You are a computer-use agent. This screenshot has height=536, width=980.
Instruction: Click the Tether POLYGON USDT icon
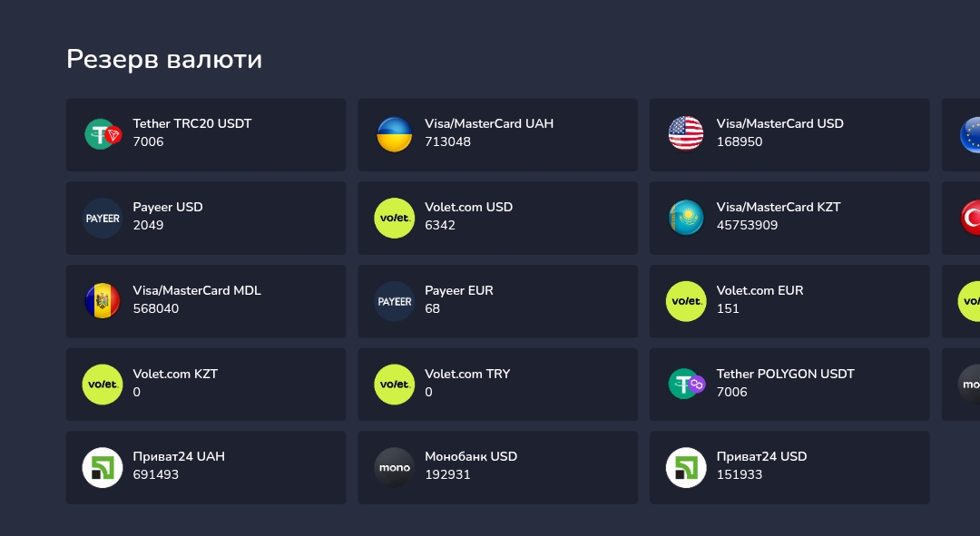(x=686, y=385)
